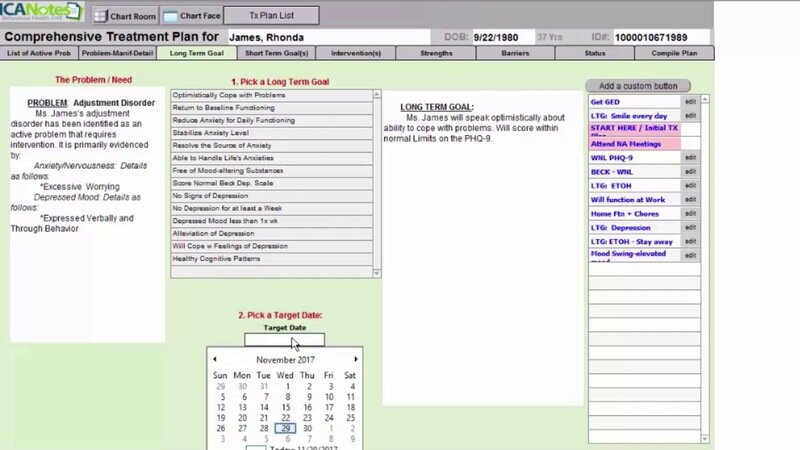Click Will function at Work button
800x450 pixels.
(634, 199)
